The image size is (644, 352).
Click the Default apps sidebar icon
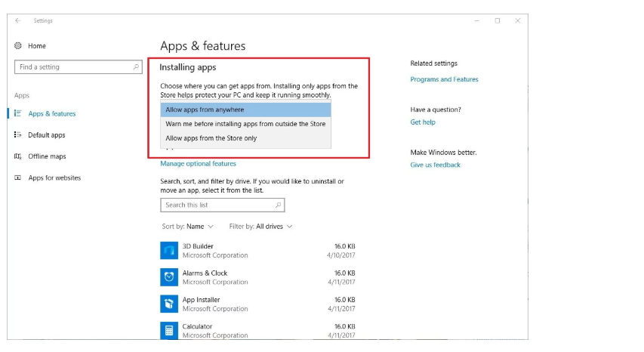coord(18,135)
